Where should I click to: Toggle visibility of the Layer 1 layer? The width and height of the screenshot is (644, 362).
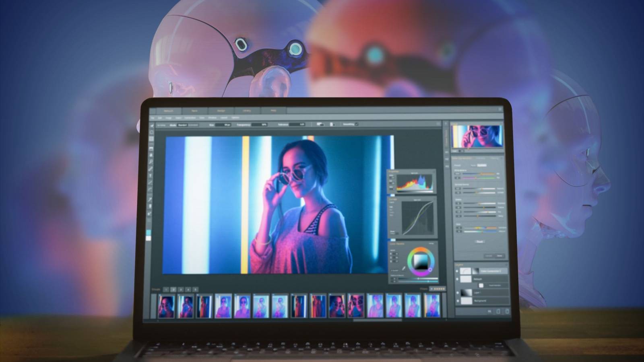coord(458,292)
